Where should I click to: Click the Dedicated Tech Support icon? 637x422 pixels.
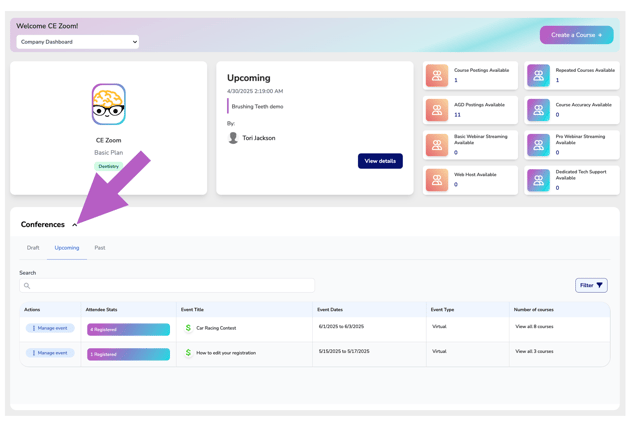tap(538, 180)
